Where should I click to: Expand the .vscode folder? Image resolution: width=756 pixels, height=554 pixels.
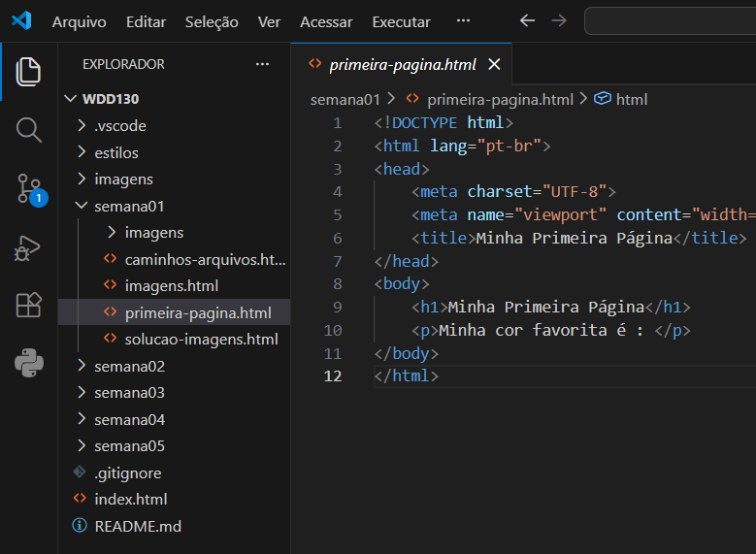click(x=175, y=126)
